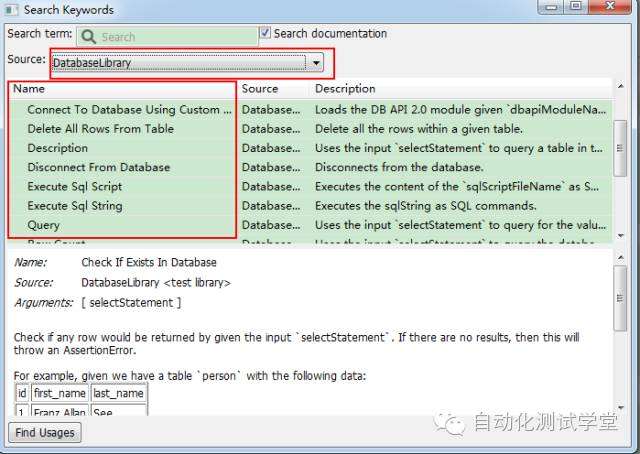Click the first_name cell in example table
640x454 pixels.
tap(60, 393)
